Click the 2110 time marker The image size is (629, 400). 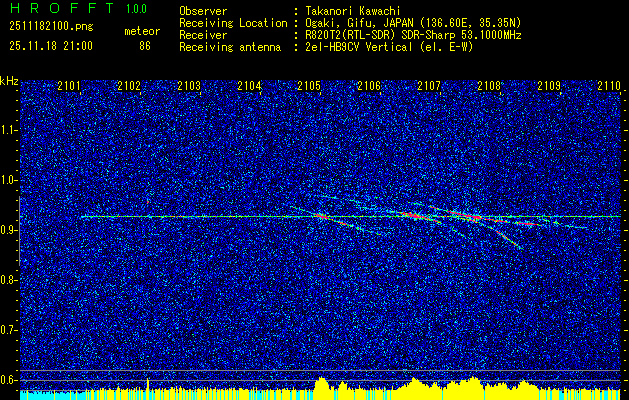pyautogui.click(x=609, y=85)
